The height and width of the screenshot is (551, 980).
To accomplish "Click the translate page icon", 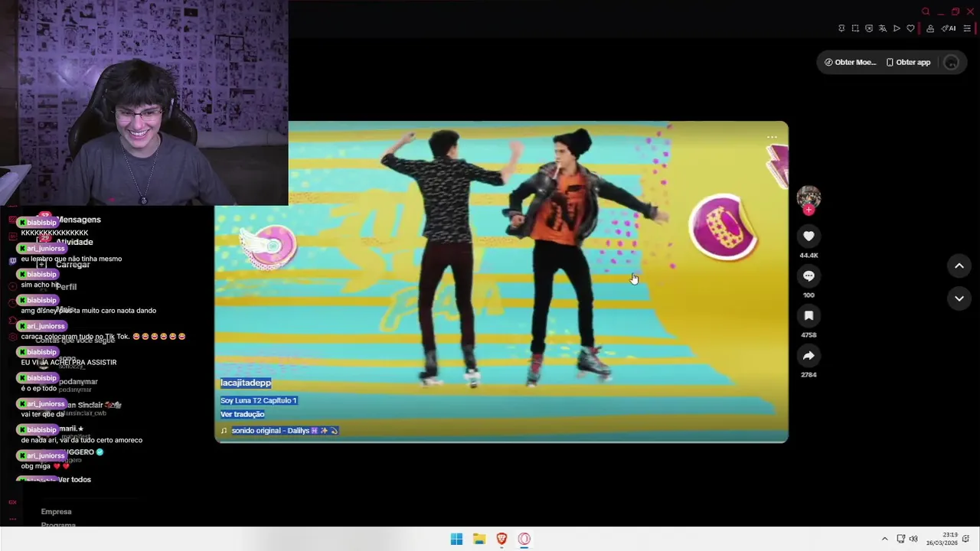I will 883,28.
